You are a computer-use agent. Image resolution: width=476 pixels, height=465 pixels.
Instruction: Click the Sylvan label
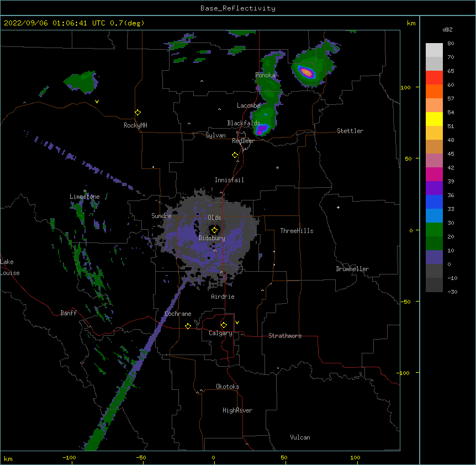tap(215, 135)
